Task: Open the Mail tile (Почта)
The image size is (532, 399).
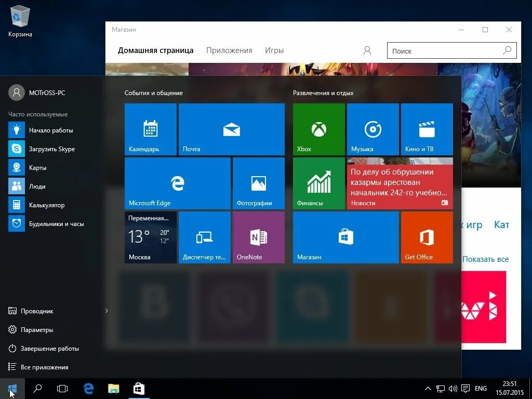Action: pyautogui.click(x=231, y=129)
